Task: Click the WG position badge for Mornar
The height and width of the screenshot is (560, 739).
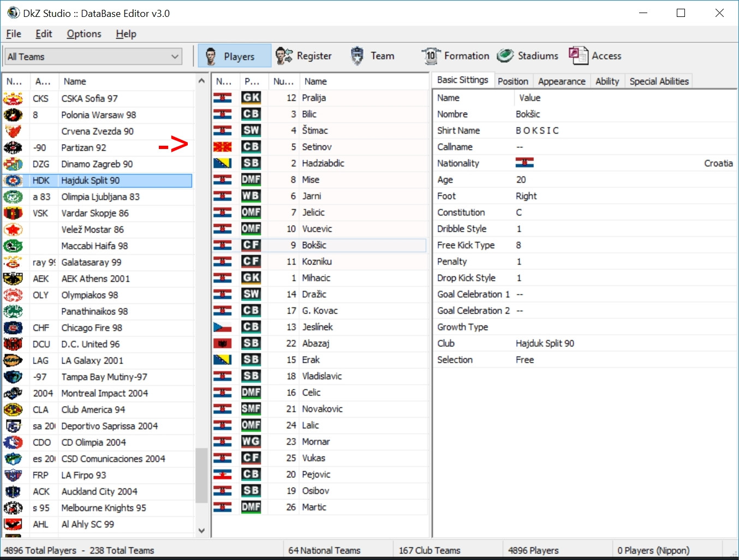Action: 251,442
